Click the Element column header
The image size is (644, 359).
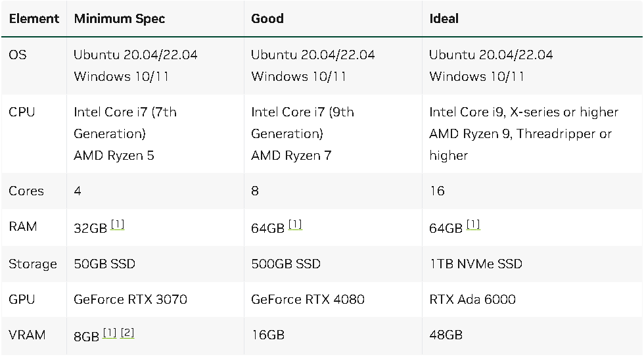pyautogui.click(x=34, y=19)
